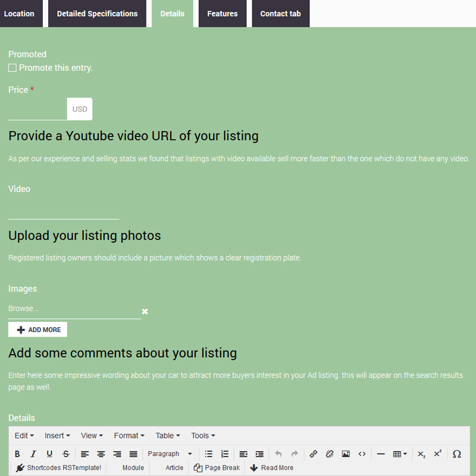Open the Contact tab
Screen dimensions: 476x476
280,14
